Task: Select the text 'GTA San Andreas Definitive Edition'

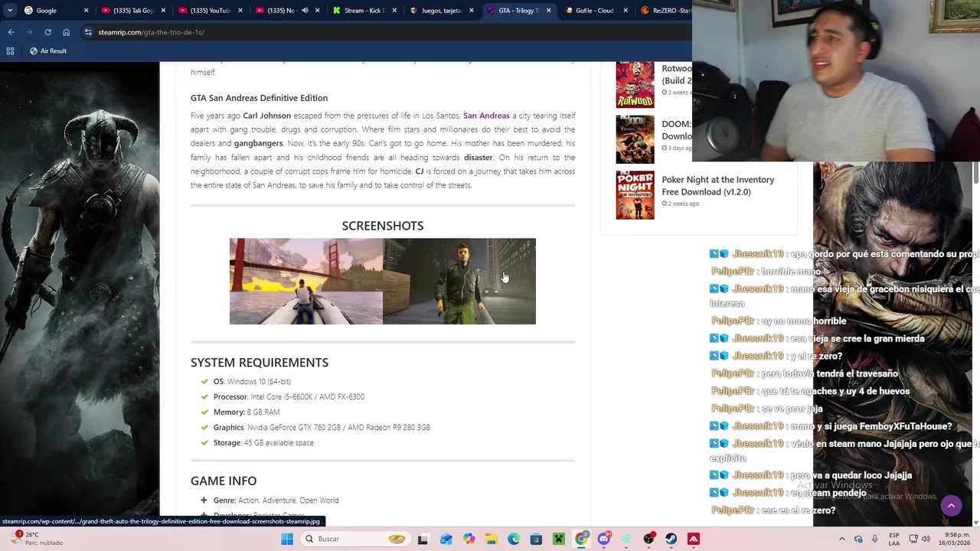Action: [259, 98]
